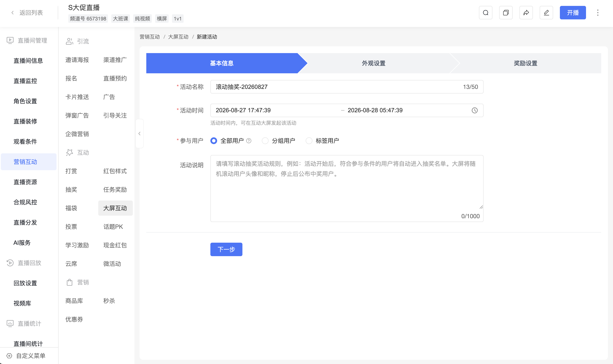Click the 活动名称 input field
This screenshot has width=613, height=364.
coord(347,87)
